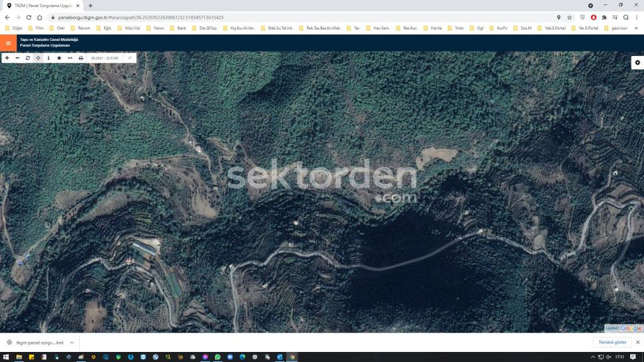Click Tümünü göster downloads button
This screenshot has width=644, height=362.
[x=612, y=343]
